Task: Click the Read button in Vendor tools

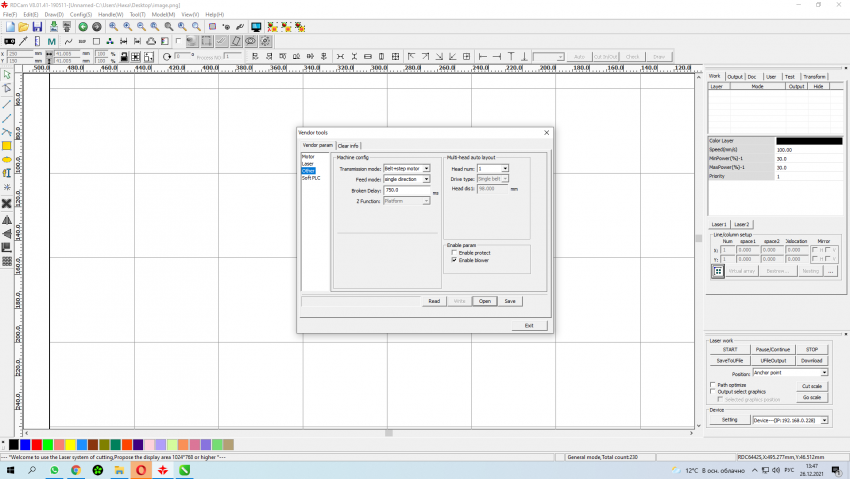Action: tap(434, 300)
